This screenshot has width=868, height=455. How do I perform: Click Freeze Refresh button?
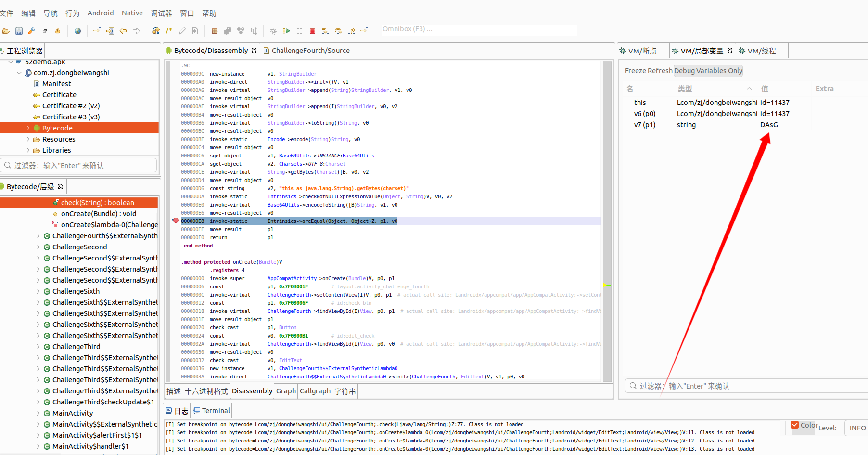pos(649,71)
